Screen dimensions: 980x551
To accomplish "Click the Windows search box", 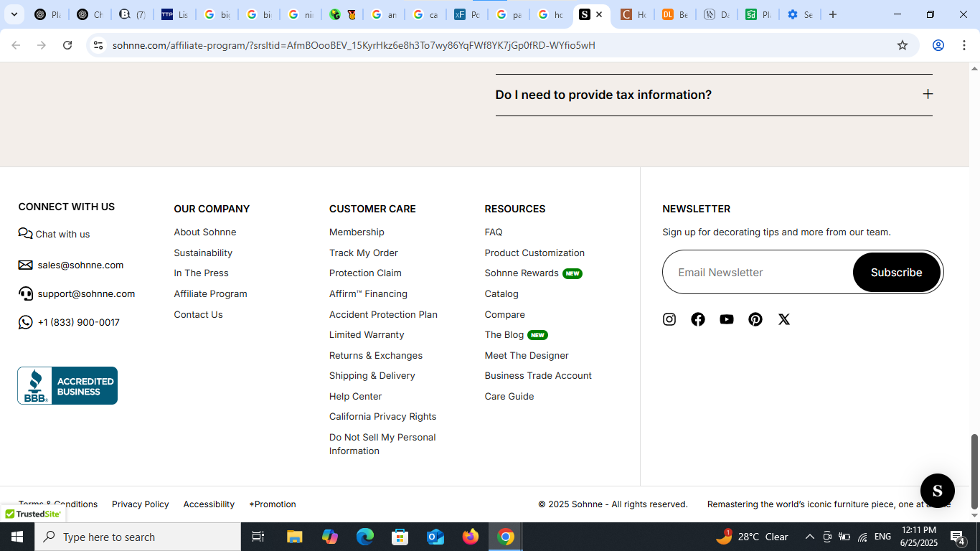I will click(138, 537).
